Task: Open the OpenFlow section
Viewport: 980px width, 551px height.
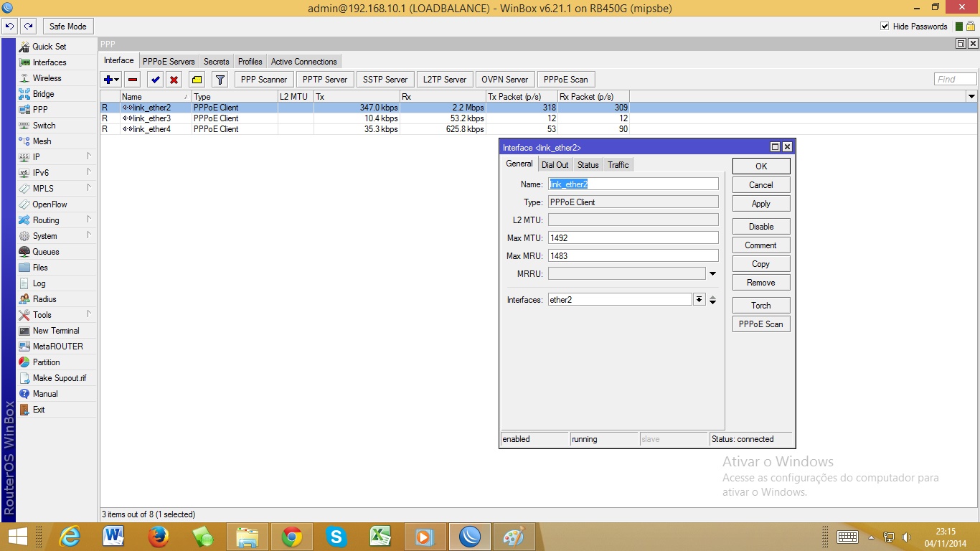Action: (50, 204)
